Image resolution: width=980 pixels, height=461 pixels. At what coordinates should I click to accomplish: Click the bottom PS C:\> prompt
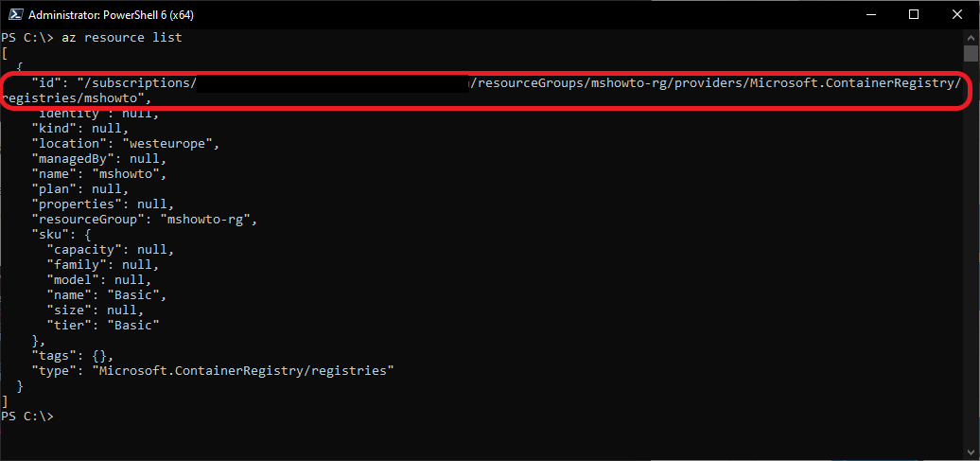coord(27,416)
